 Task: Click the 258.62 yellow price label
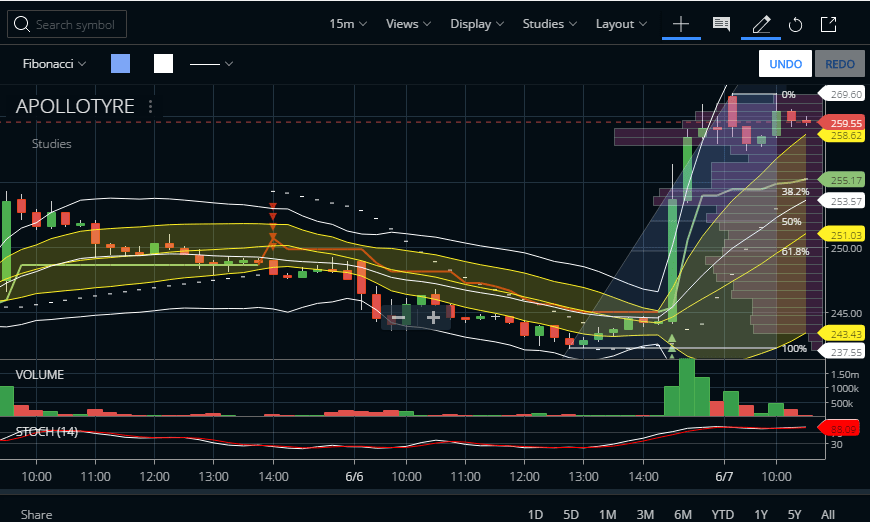(x=842, y=135)
